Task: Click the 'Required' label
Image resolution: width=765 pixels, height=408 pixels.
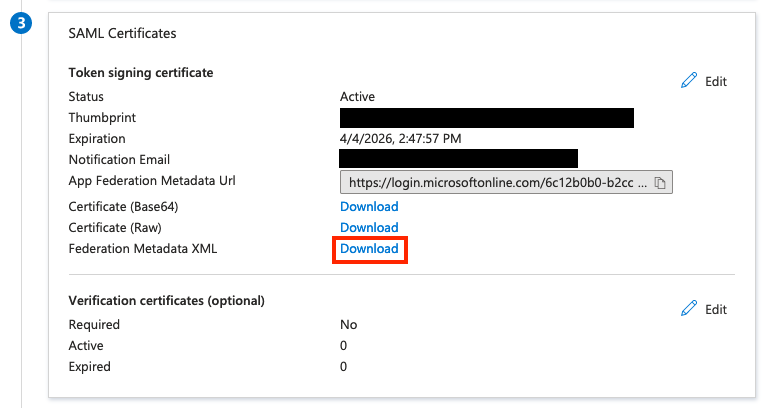Action: point(94,325)
